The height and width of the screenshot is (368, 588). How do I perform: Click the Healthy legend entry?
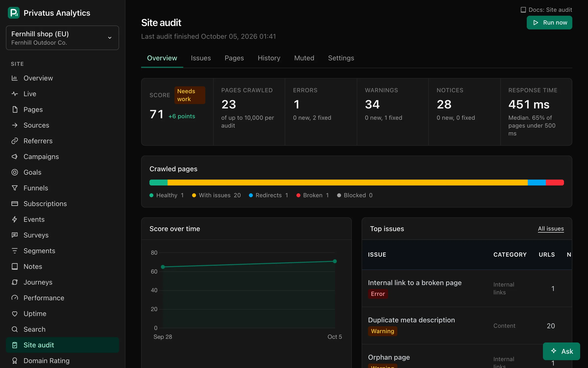pos(167,195)
